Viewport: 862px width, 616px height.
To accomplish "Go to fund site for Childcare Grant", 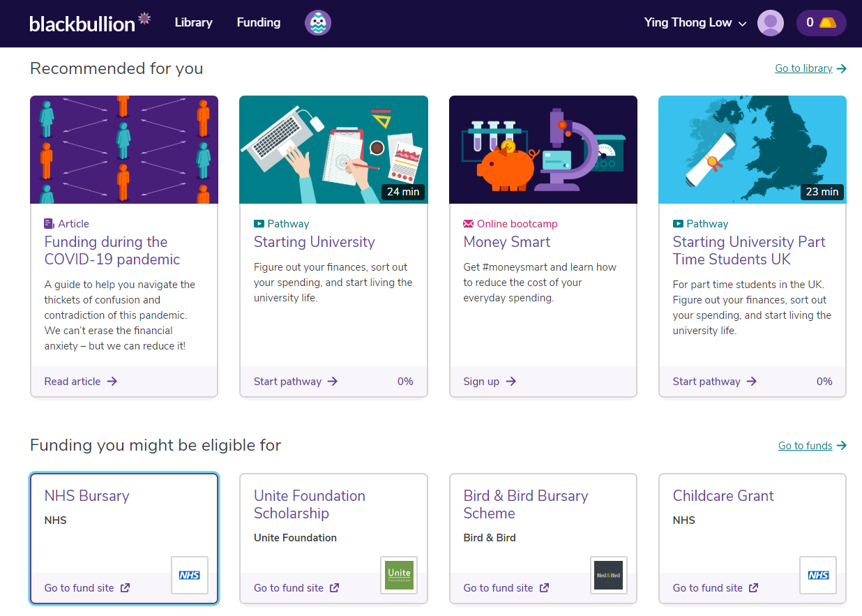I will click(x=716, y=588).
